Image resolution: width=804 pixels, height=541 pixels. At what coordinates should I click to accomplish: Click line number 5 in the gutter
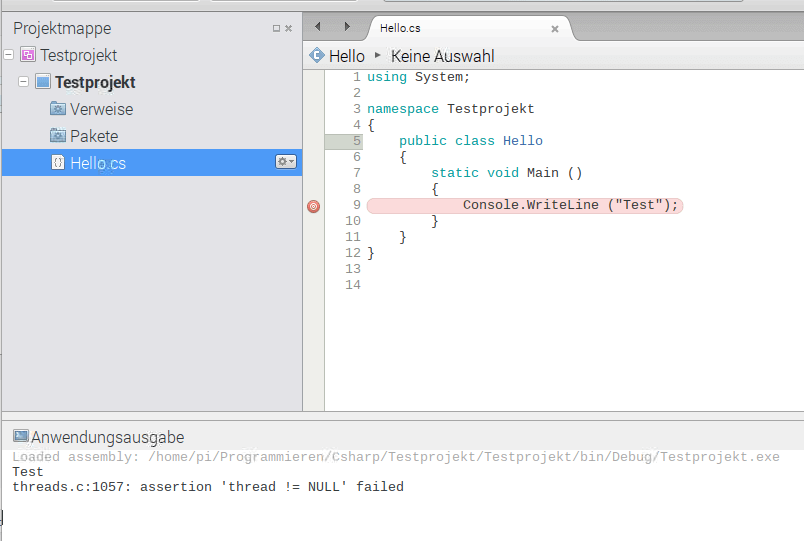pos(357,141)
